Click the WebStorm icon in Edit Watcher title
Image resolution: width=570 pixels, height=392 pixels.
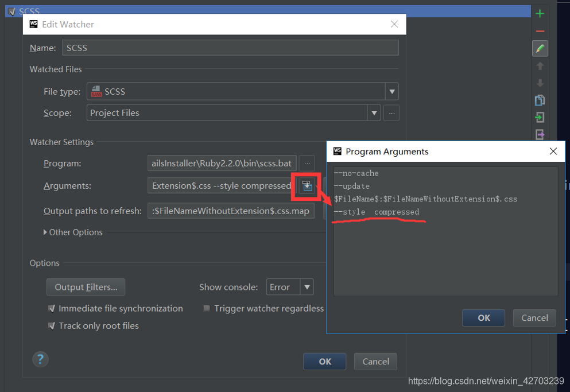pyautogui.click(x=33, y=24)
